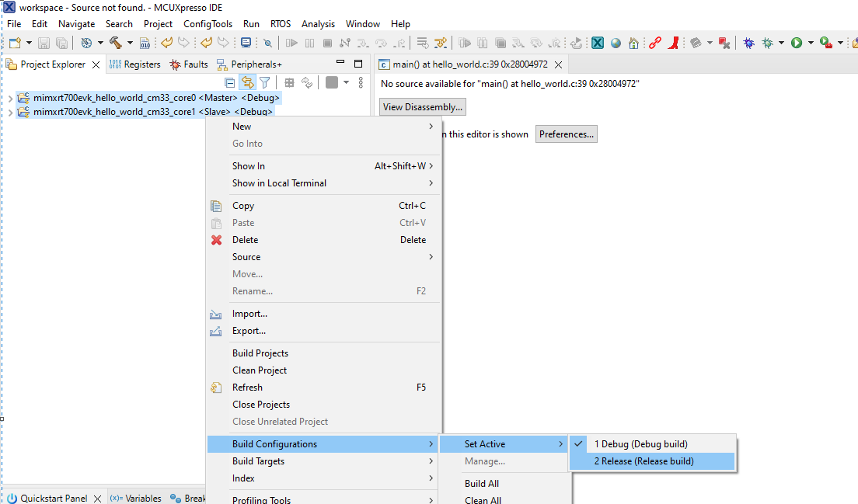This screenshot has height=504, width=858.
Task: Toggle Link with Editor in Project Explorer
Action: tap(247, 82)
